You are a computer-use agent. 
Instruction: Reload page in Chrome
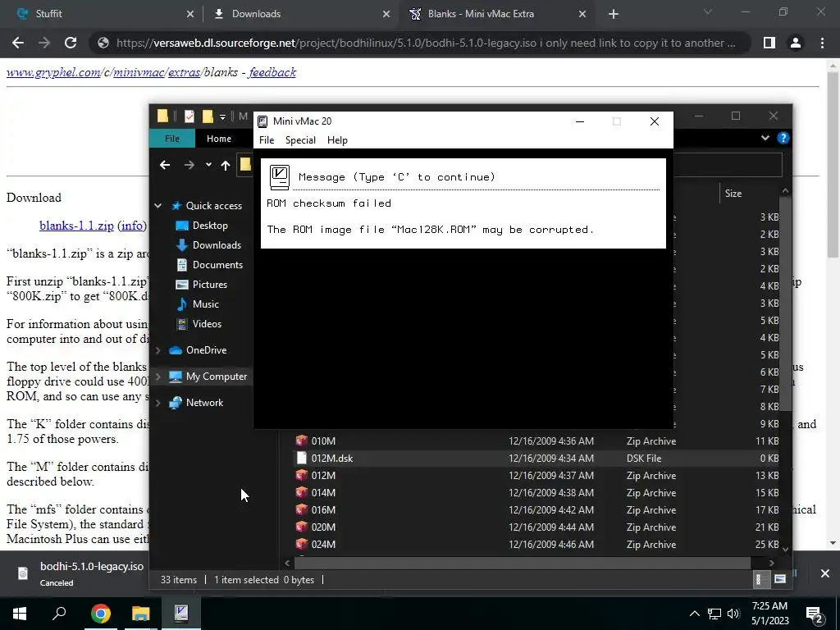pyautogui.click(x=71, y=43)
